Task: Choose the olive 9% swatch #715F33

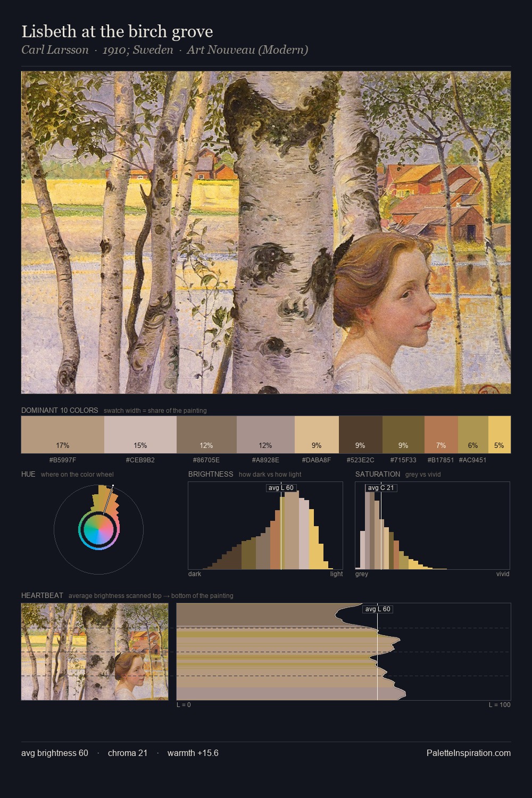Action: pyautogui.click(x=403, y=435)
